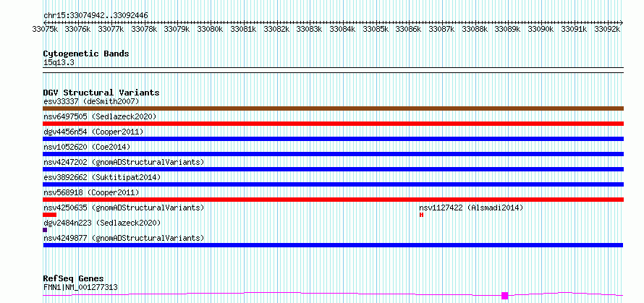
Task: Click the left arrowhead of the ruler
Action: pyautogui.click(x=44, y=22)
